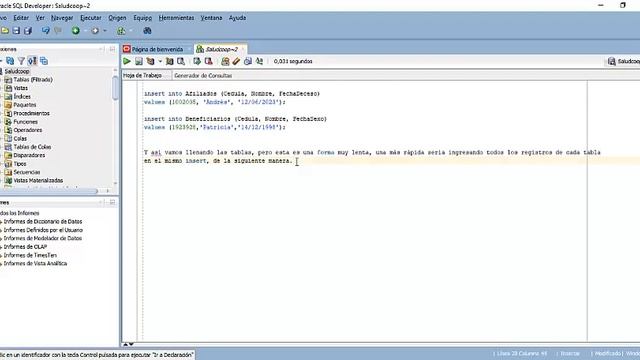Select Informes de Diccionario de Datos
640x360 pixels.
pos(42,222)
